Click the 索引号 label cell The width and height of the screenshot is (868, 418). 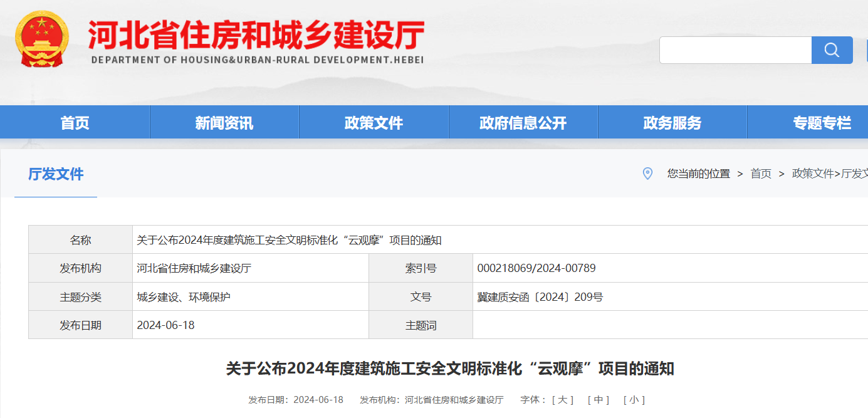point(421,268)
